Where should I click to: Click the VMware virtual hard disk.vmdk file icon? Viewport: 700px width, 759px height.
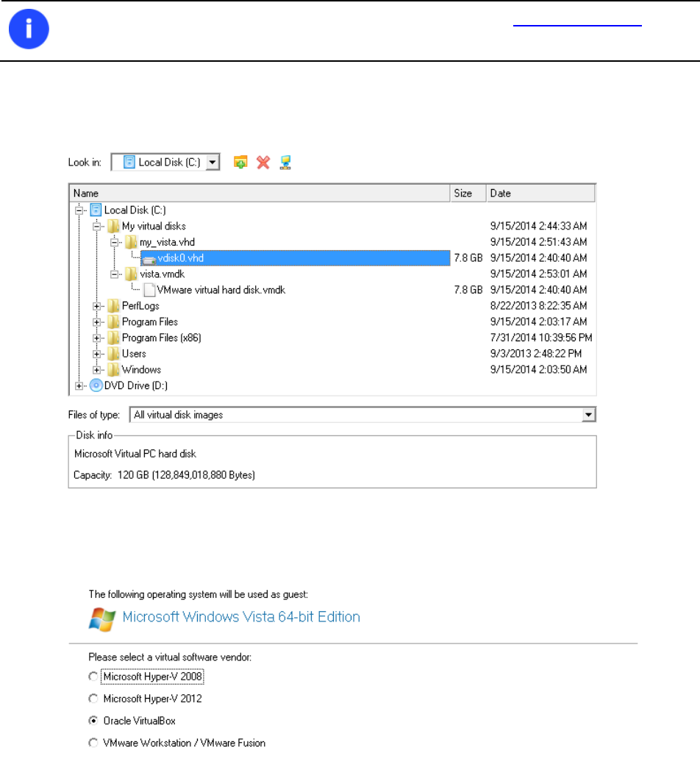tap(149, 290)
